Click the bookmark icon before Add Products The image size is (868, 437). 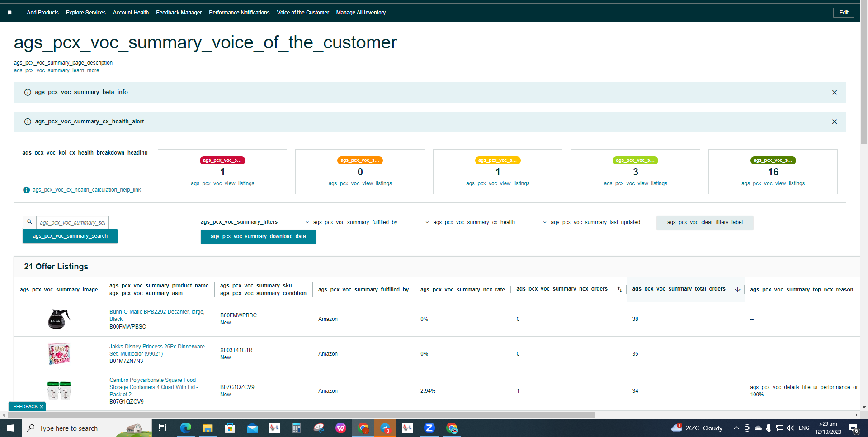click(9, 13)
